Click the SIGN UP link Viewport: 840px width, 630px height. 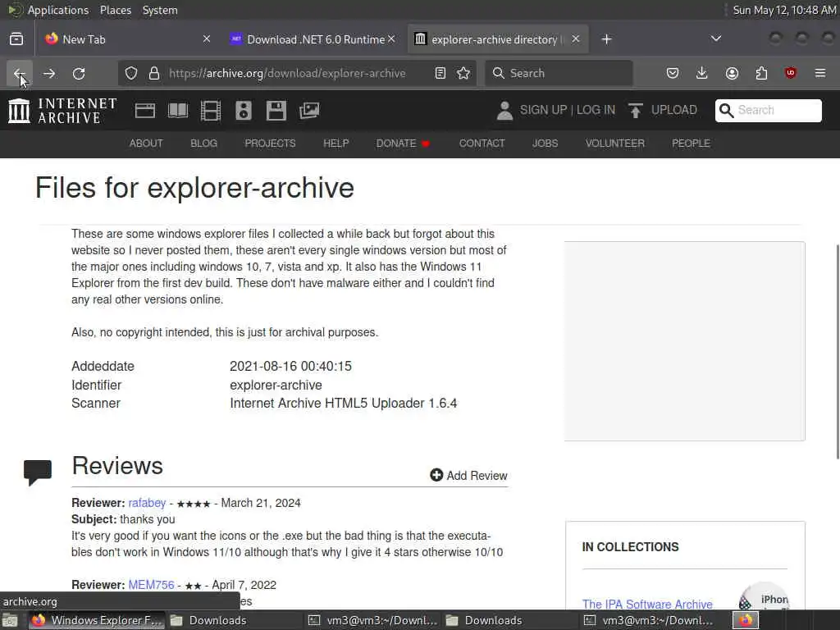[x=543, y=110]
